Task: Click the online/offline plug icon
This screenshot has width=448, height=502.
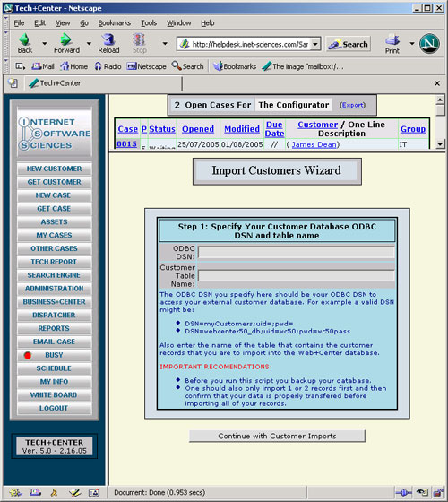Action: [x=403, y=492]
